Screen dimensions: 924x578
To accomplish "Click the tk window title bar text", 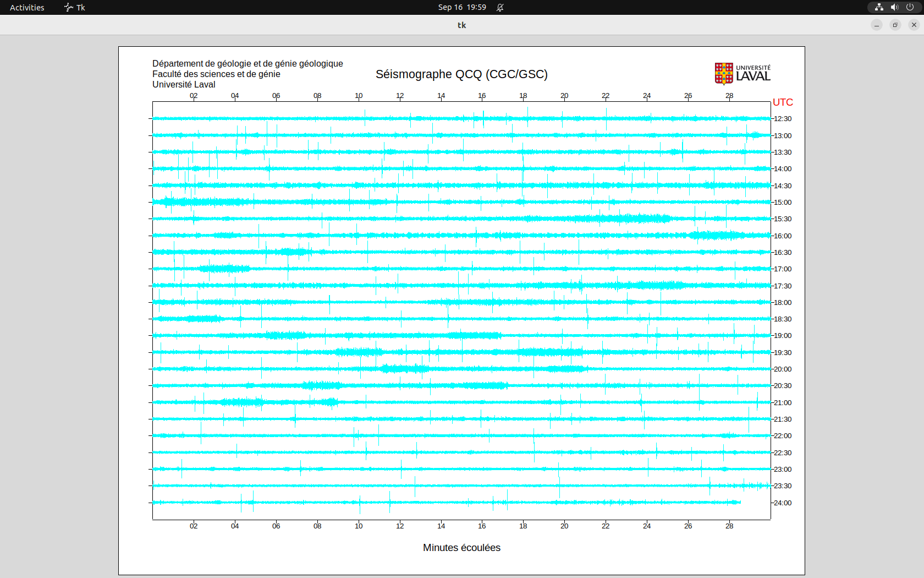I will point(461,25).
